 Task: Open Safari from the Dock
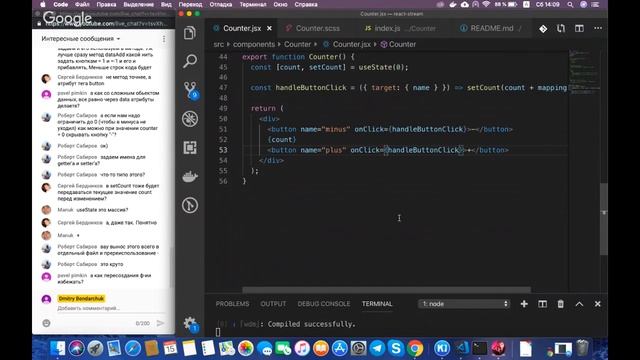coord(133,348)
